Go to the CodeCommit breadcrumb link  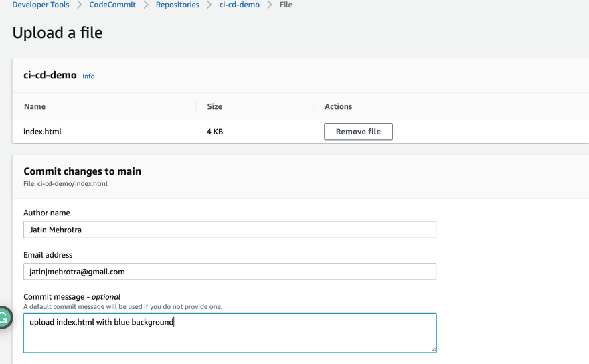[x=112, y=5]
